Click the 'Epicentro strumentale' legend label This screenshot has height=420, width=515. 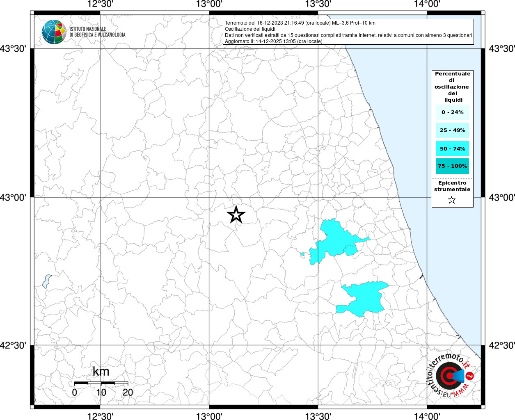[452, 186]
